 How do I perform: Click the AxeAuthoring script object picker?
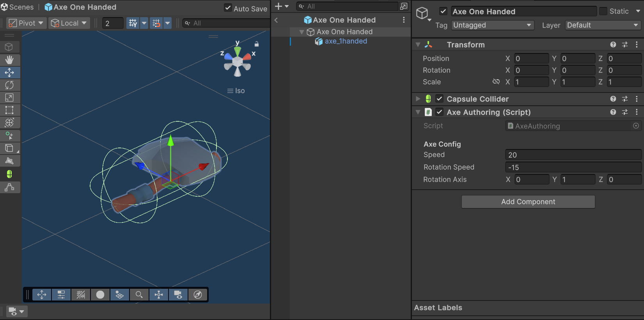[636, 126]
